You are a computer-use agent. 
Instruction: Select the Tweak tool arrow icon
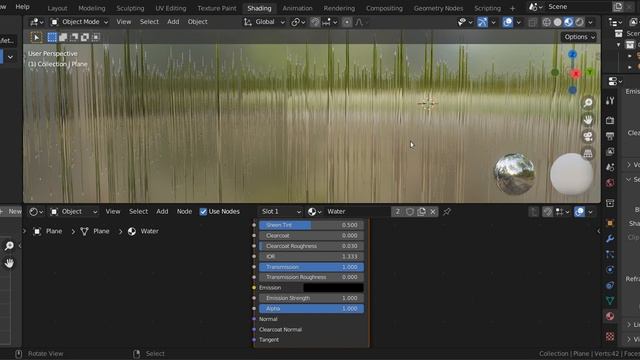pyautogui.click(x=36, y=38)
